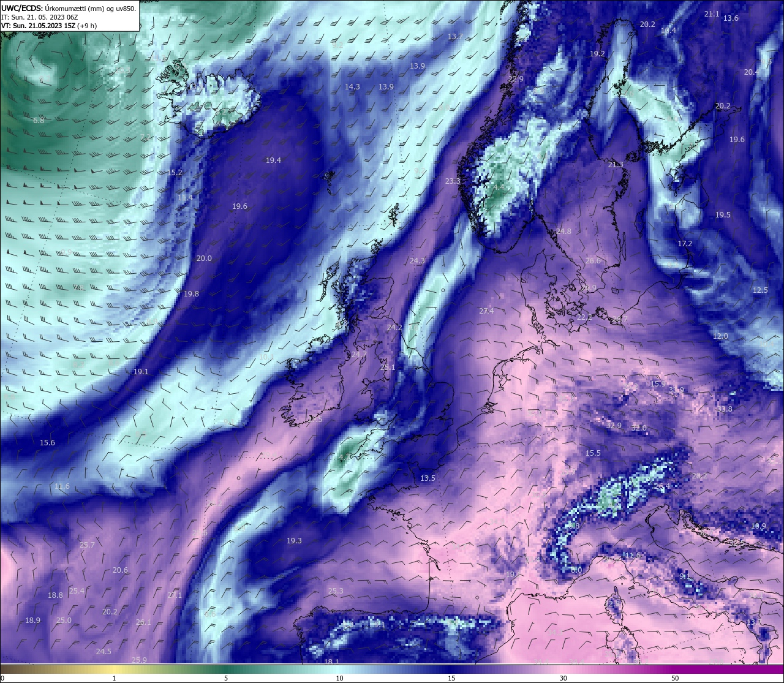Click the map value '15.2' southwest of Iceland

pos(175,172)
